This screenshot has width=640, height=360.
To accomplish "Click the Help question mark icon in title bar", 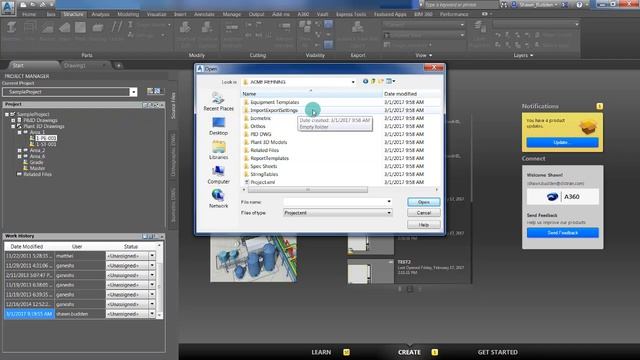I will [579, 5].
